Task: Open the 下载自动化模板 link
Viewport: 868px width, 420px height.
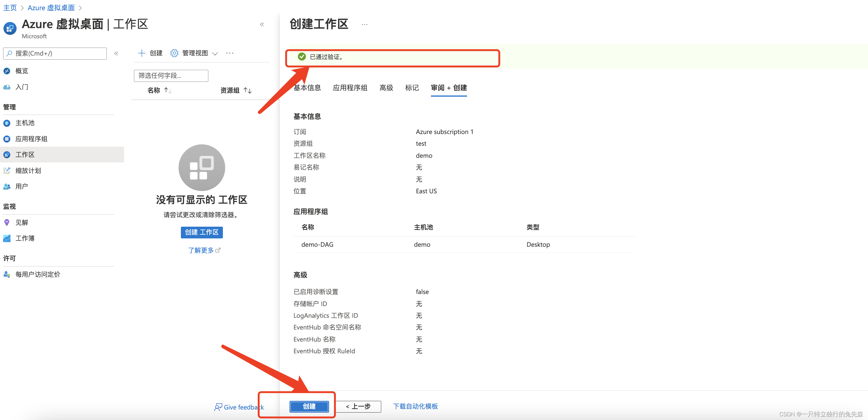Action: [x=415, y=406]
